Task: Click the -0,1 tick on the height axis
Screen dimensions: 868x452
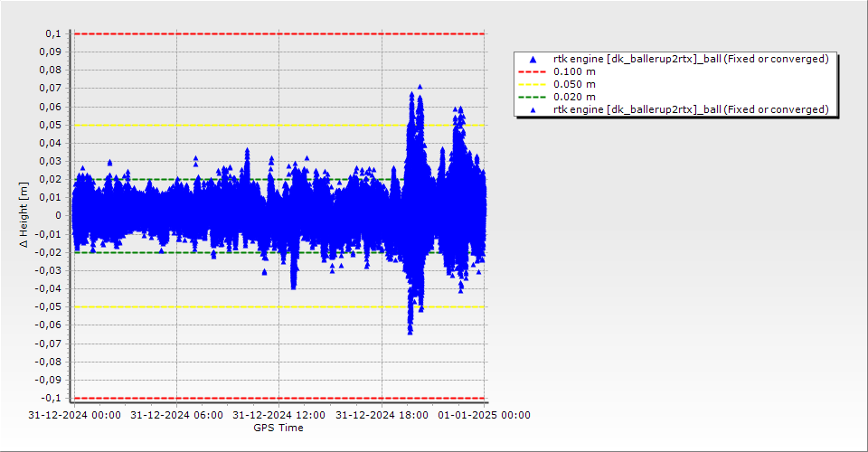Action: [x=52, y=398]
